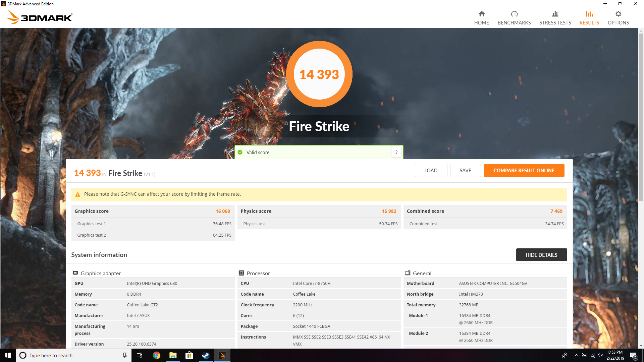
Task: Click the green Valid score checkmark
Action: point(240,152)
